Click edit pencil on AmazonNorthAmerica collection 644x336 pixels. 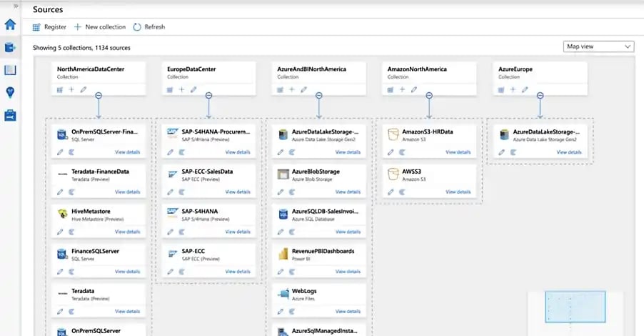[x=414, y=89]
